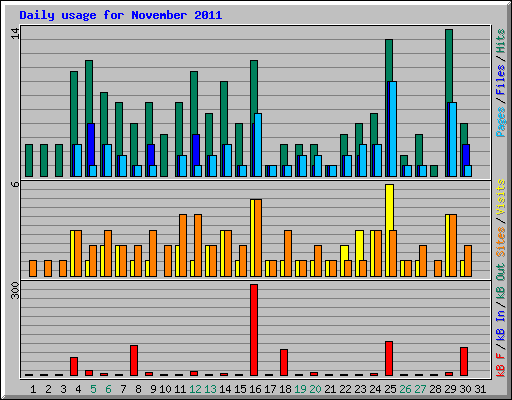
Task: Select the light blue pages bar for day 16
Action: pyautogui.click(x=258, y=145)
